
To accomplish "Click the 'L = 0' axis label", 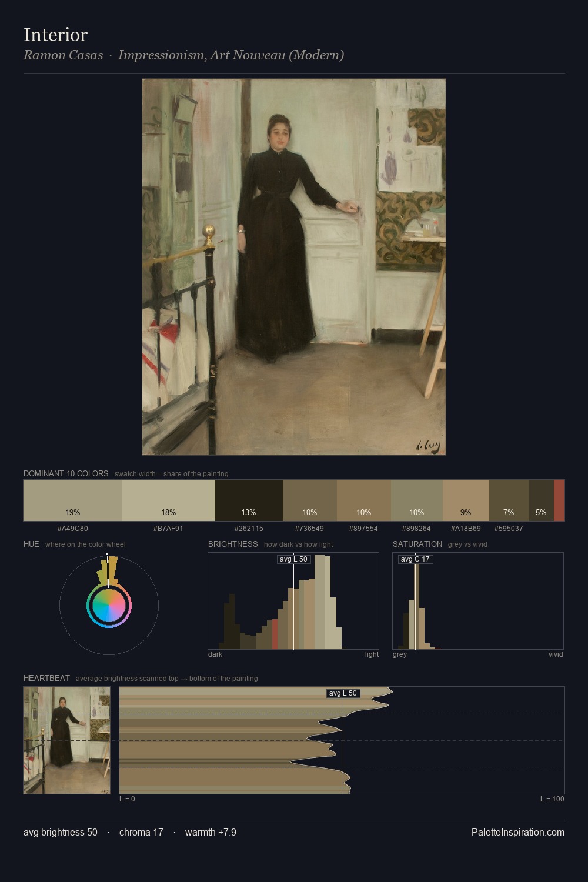I will (127, 799).
